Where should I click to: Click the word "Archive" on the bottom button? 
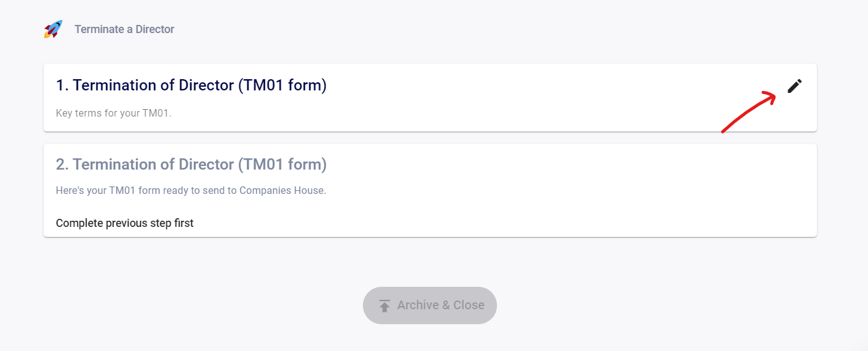pos(418,305)
